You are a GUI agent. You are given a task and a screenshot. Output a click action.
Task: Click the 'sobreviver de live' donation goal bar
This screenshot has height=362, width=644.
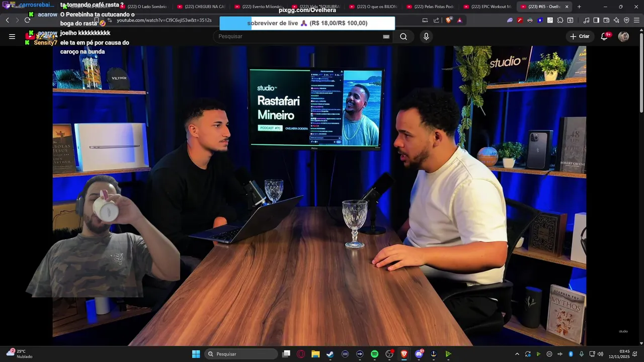(x=307, y=23)
